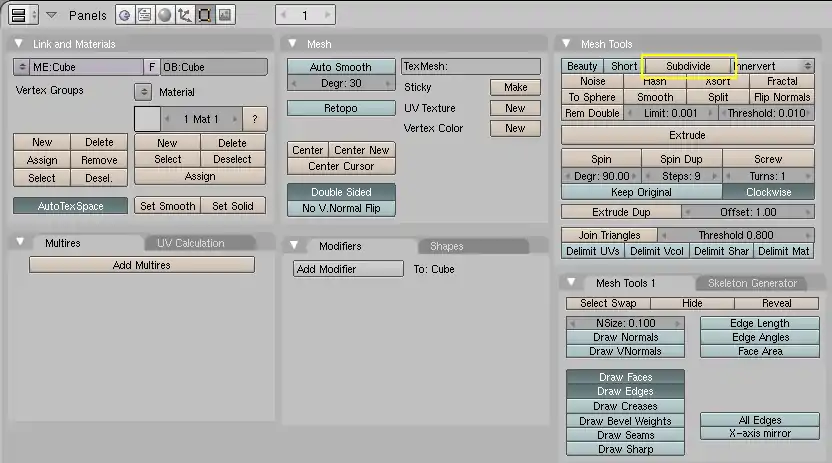Click Make next to Sticky
Screen dimensions: 832x463
pos(515,87)
